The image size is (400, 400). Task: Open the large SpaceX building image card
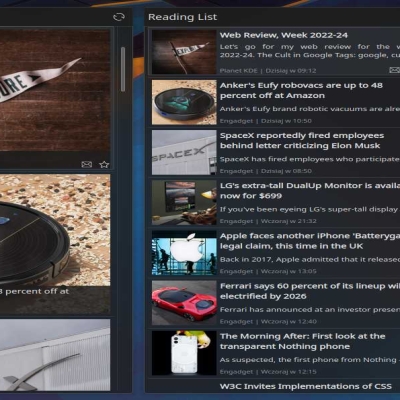(x=55, y=355)
